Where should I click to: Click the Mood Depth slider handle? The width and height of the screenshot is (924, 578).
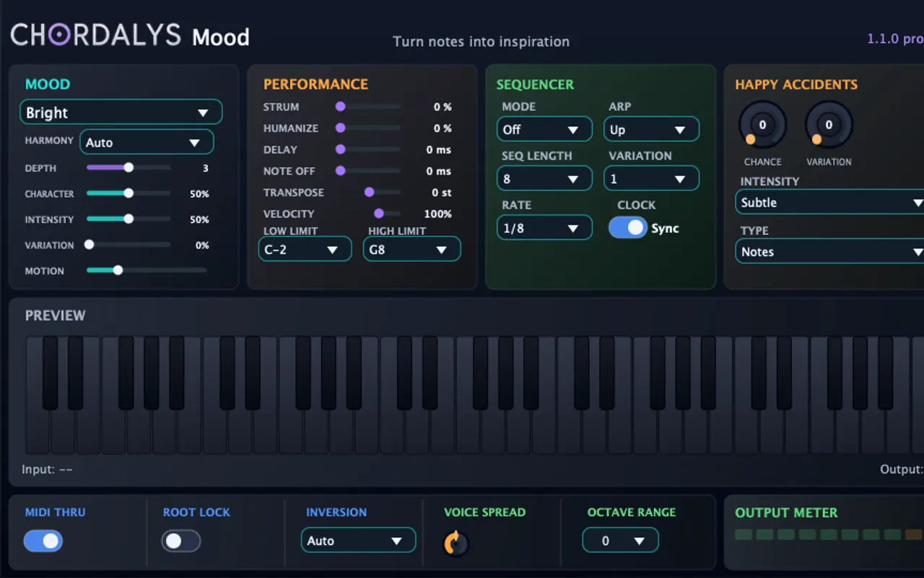[128, 168]
